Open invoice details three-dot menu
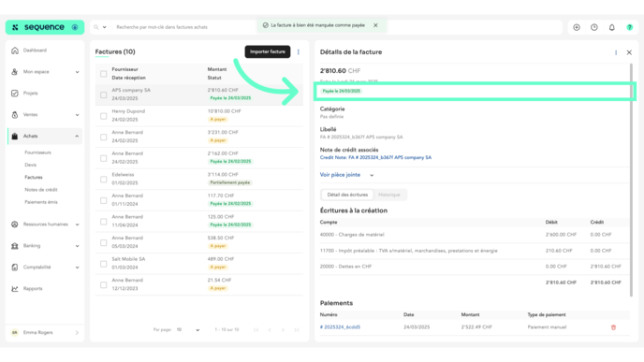Image resolution: width=644 pixels, height=362 pixels. [x=616, y=52]
